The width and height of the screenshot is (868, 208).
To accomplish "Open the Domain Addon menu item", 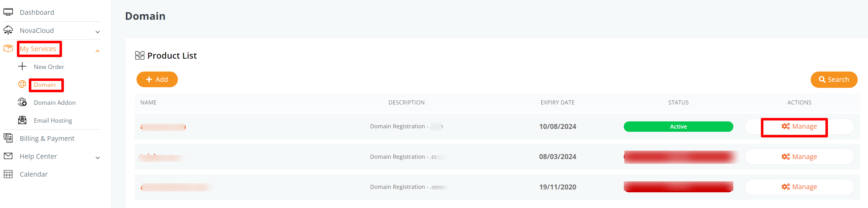I will pyautogui.click(x=54, y=103).
